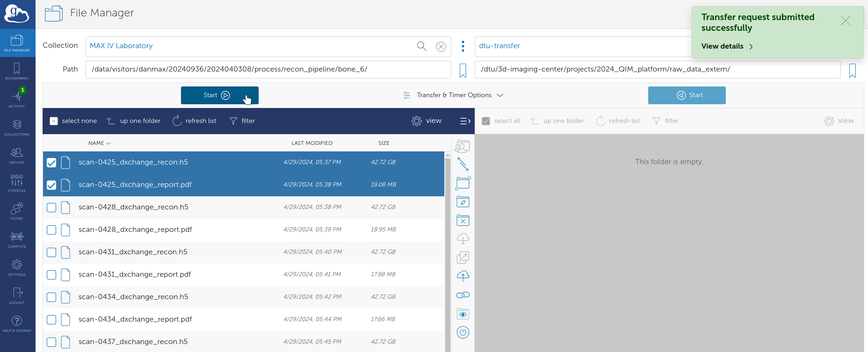Image resolution: width=868 pixels, height=352 pixels.
Task: Click the delete selected icon in middle toolbar
Action: [x=463, y=221]
